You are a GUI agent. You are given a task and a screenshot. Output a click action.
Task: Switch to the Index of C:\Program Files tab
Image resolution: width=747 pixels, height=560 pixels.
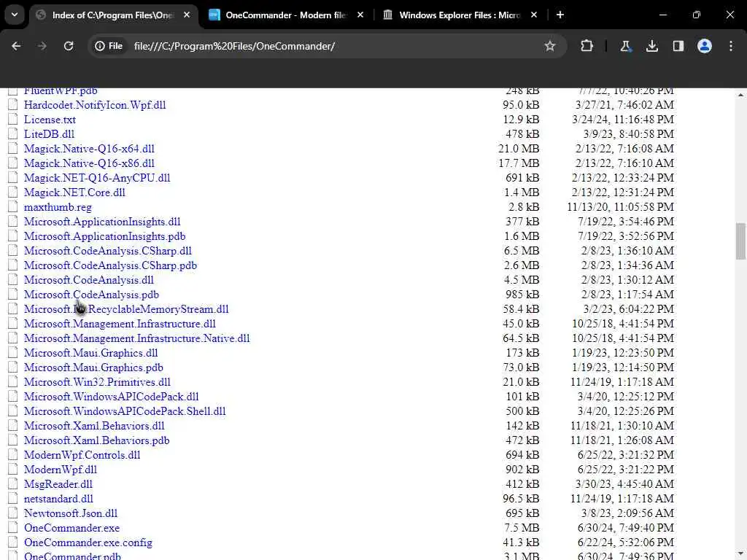click(113, 15)
